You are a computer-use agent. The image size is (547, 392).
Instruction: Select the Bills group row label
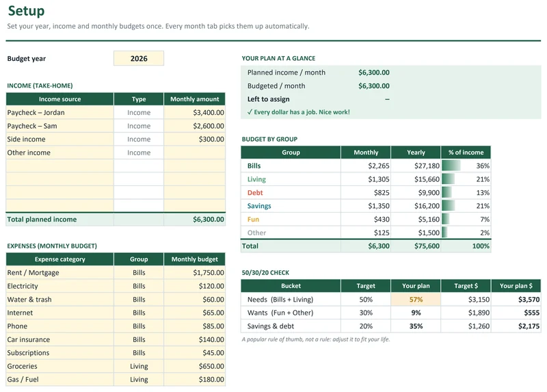[x=254, y=166]
